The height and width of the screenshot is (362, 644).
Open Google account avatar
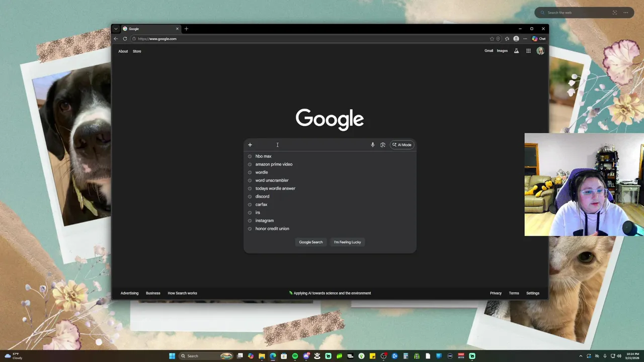point(540,51)
